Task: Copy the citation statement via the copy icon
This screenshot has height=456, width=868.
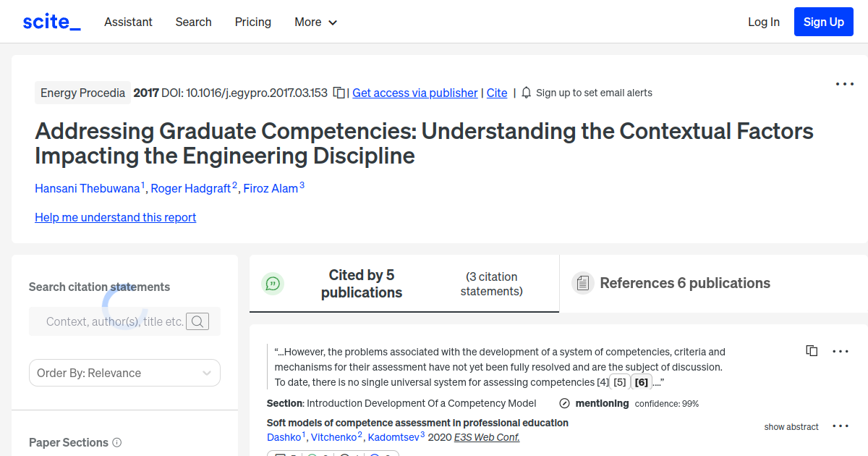Action: [x=812, y=350]
